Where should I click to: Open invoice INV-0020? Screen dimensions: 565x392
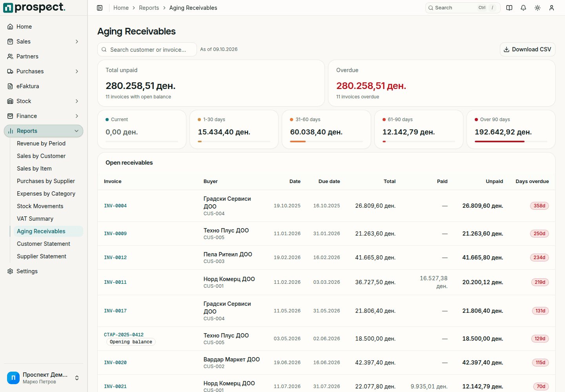115,363
